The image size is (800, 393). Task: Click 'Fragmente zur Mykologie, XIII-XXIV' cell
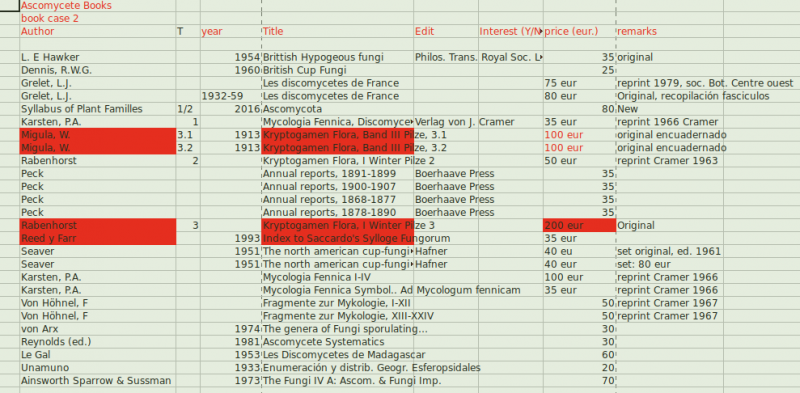[348, 316]
